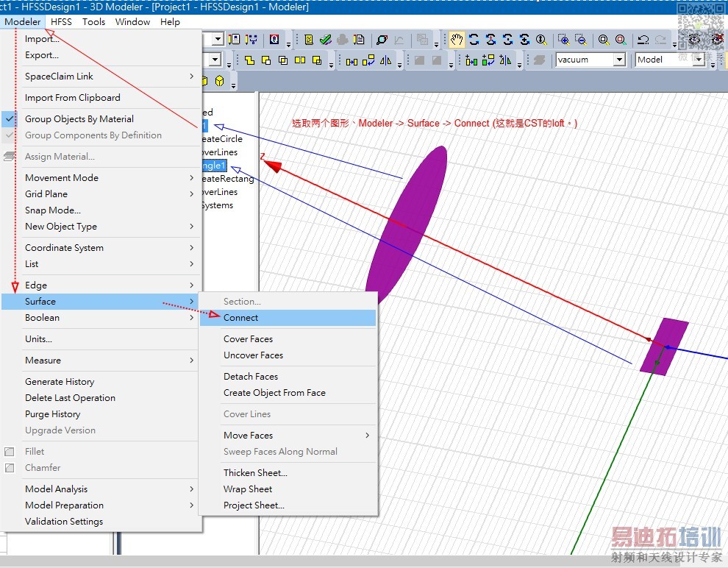Click the Unite boolean icon
The image size is (728, 568).
(x=249, y=60)
